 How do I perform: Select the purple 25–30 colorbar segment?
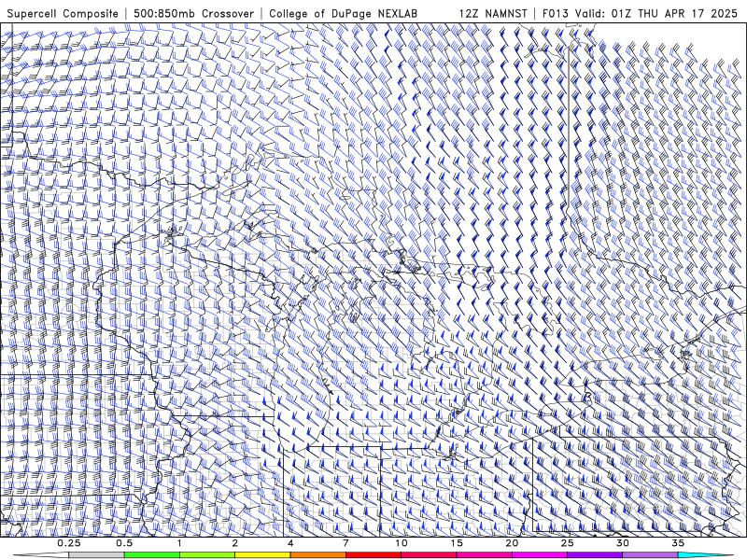tap(595, 555)
